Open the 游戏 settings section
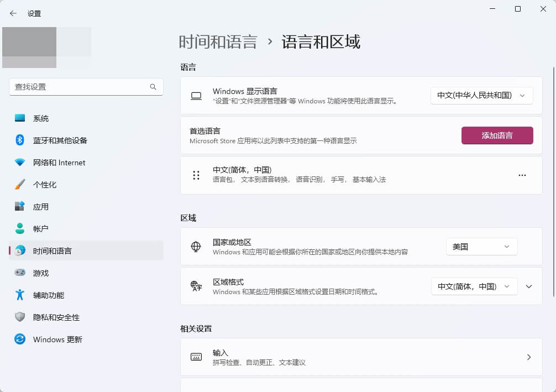The height and width of the screenshot is (392, 556). (x=40, y=273)
